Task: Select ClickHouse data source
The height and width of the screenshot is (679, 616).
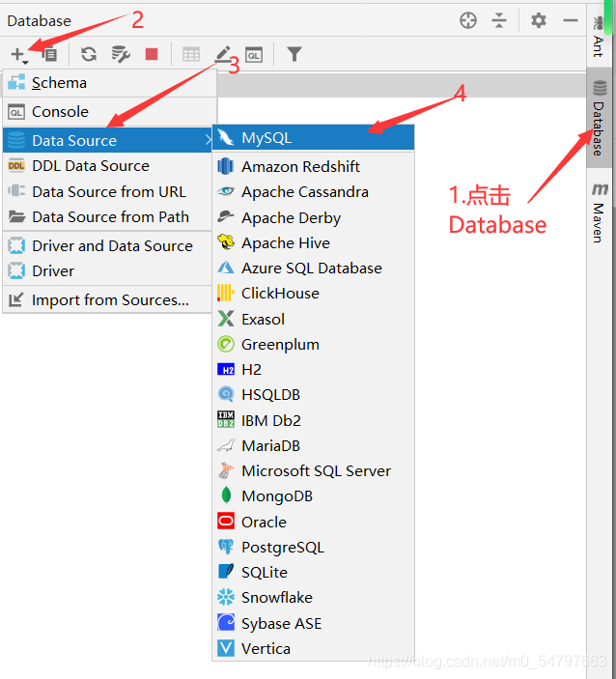Action: (x=314, y=294)
